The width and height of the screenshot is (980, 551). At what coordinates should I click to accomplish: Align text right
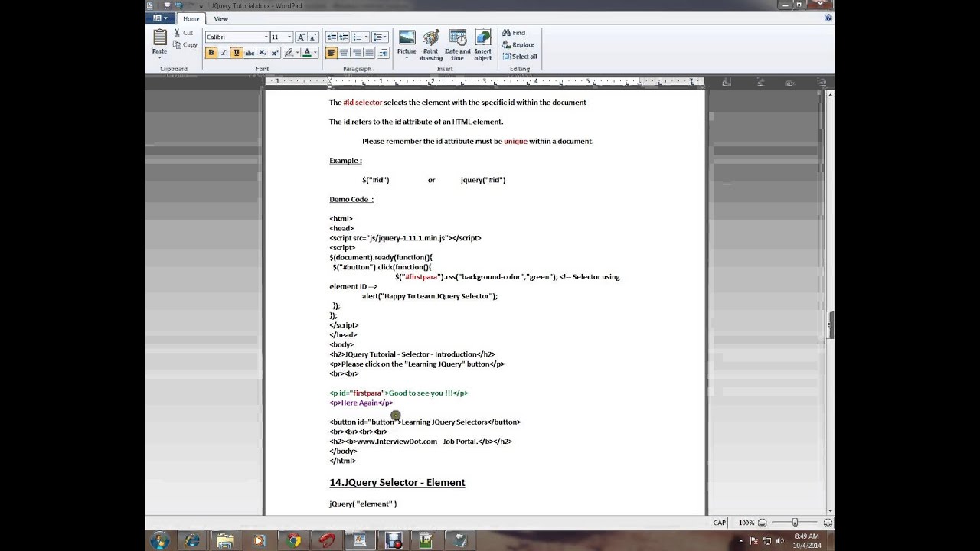pos(357,53)
